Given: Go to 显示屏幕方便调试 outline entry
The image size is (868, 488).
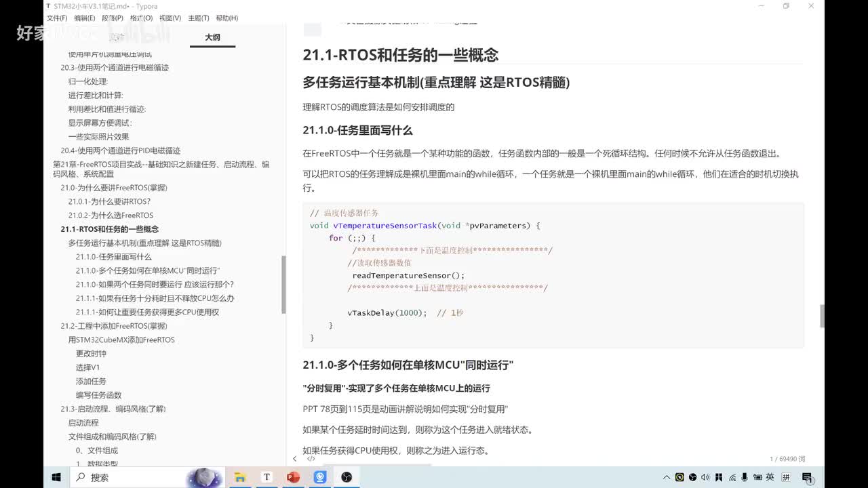Looking at the screenshot, I should tap(100, 123).
